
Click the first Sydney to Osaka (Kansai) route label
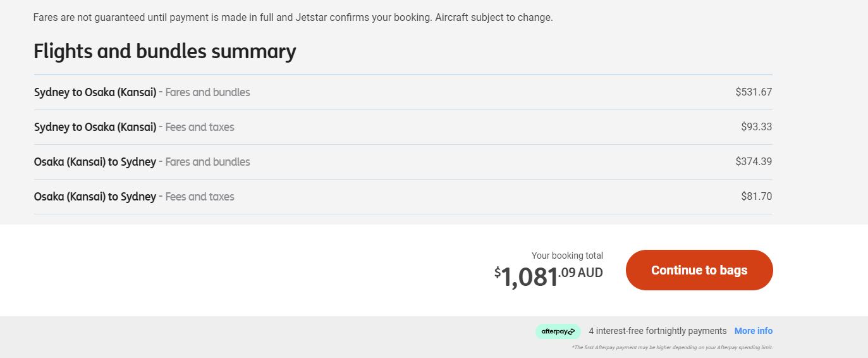(95, 92)
